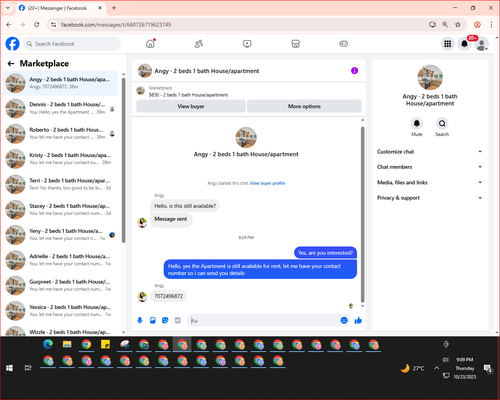500x400 pixels.
Task: Click the conversation list scrollbar
Action: (x=123, y=160)
